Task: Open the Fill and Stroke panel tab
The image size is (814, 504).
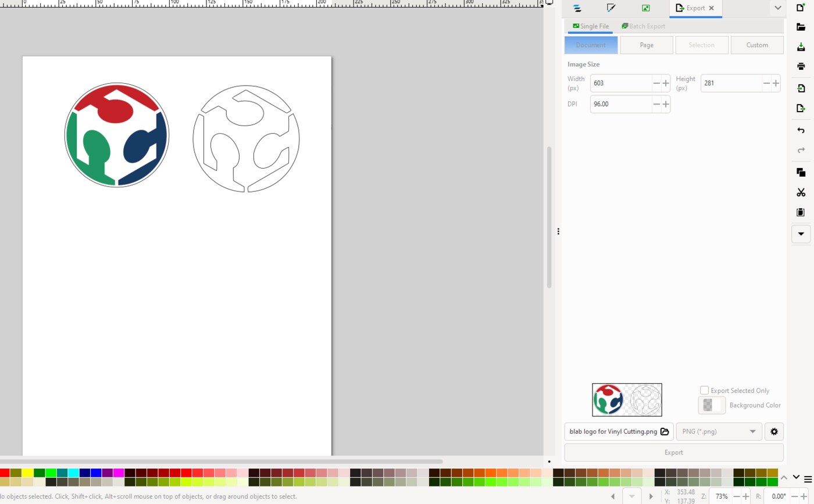Action: [x=611, y=8]
